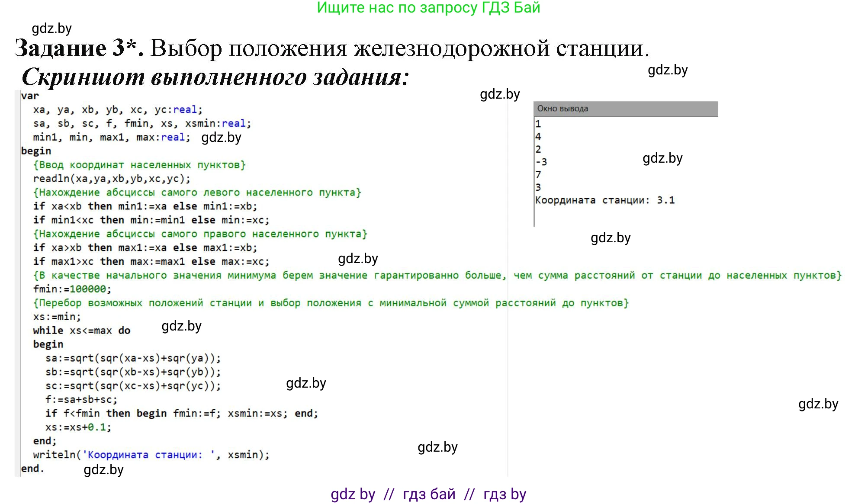
Task: Click line 'if f<fmin then begin fmin:=f; xsmin:=xs; end;'
Action: 182,414
